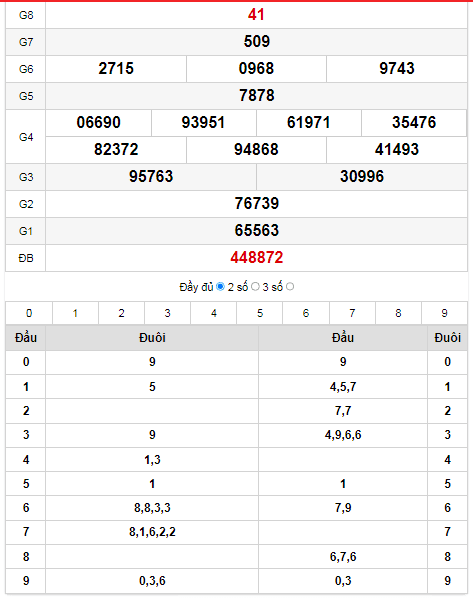This screenshot has width=473, height=599.
Task: Click the G3 number 30996
Action: click(362, 176)
